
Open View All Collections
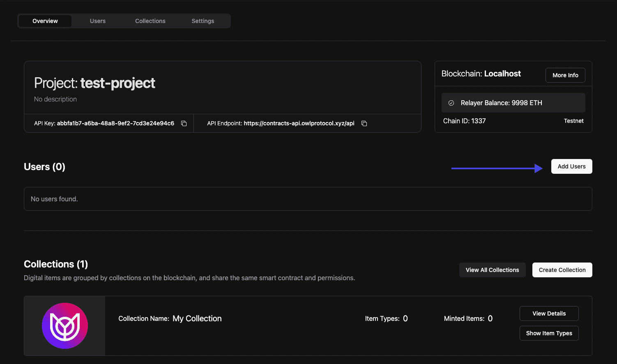(x=492, y=270)
